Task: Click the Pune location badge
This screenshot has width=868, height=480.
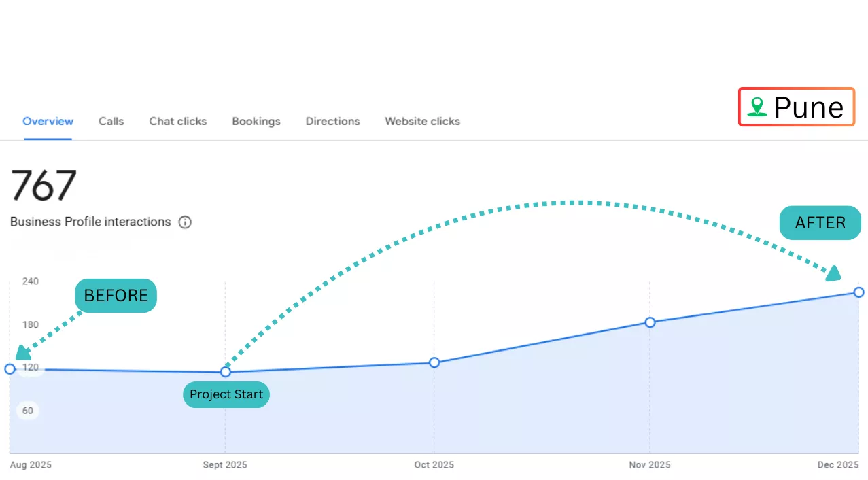Action: pyautogui.click(x=796, y=107)
